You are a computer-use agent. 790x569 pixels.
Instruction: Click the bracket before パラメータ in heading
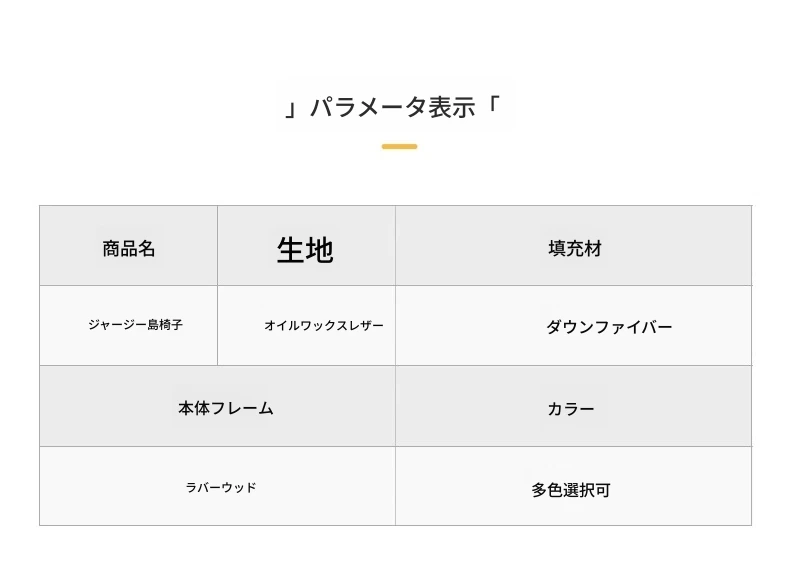[291, 109]
